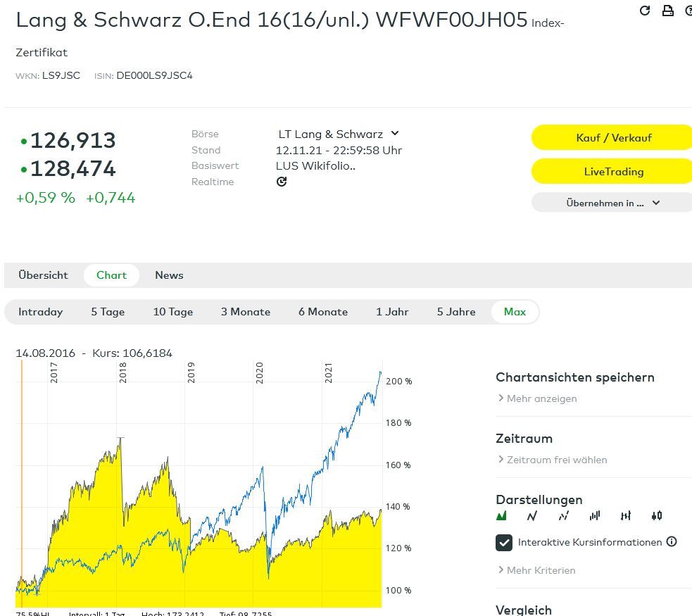Click info icon beside Interaktive Kursinformationen
This screenshot has height=616, width=692.
coord(672,542)
